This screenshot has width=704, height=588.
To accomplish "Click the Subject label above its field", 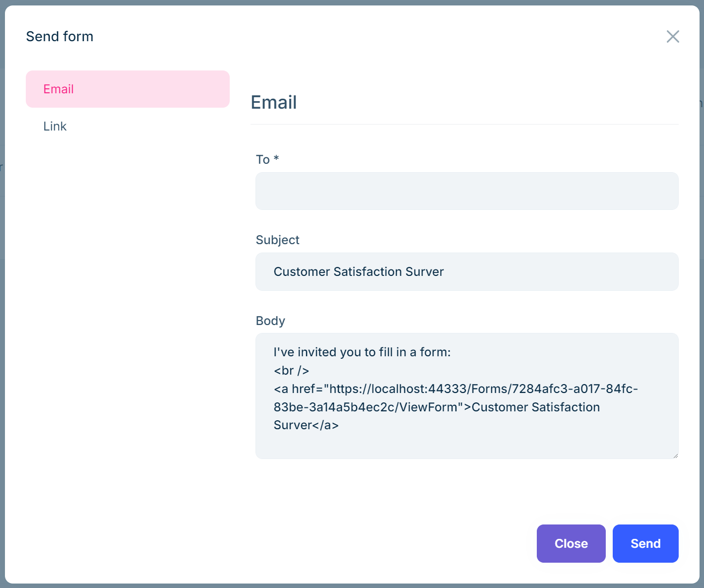I will click(x=277, y=240).
